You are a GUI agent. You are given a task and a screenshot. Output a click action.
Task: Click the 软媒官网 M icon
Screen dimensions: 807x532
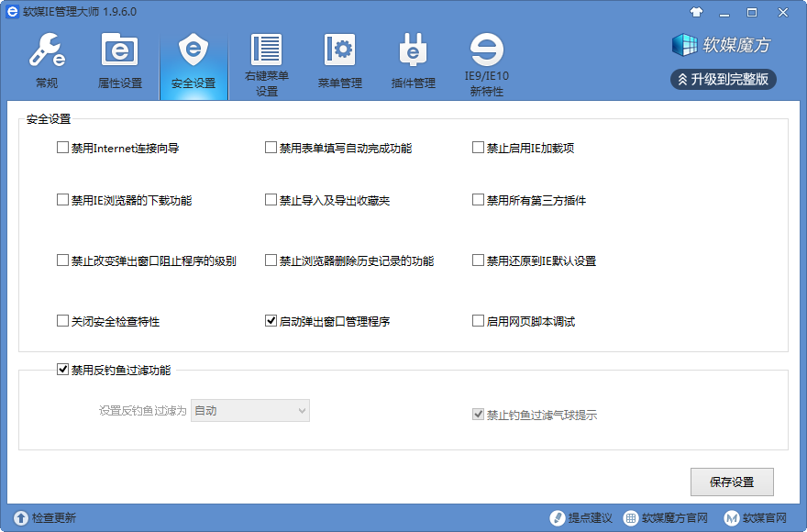click(x=732, y=518)
